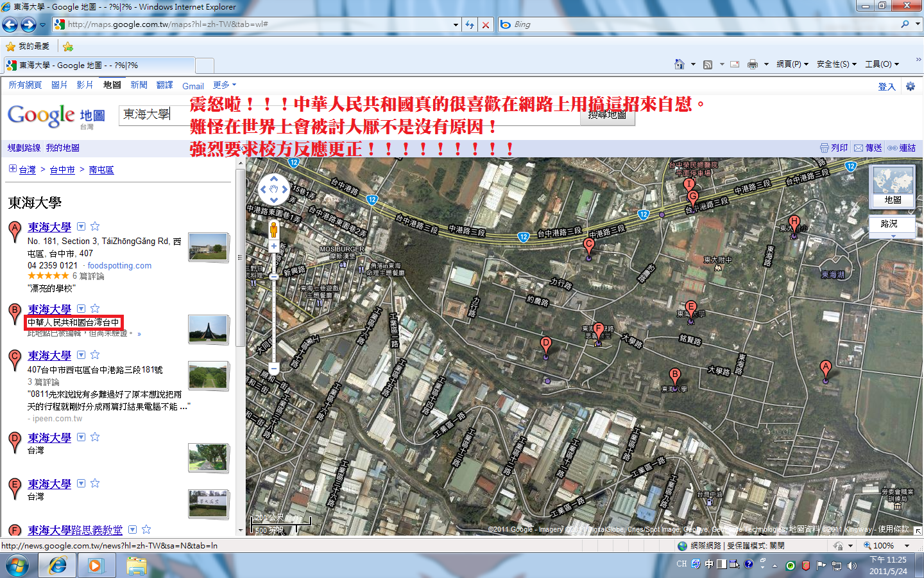Select the 東海大學 - Google 地圖 browser tab
The image size is (924, 578).
99,65
